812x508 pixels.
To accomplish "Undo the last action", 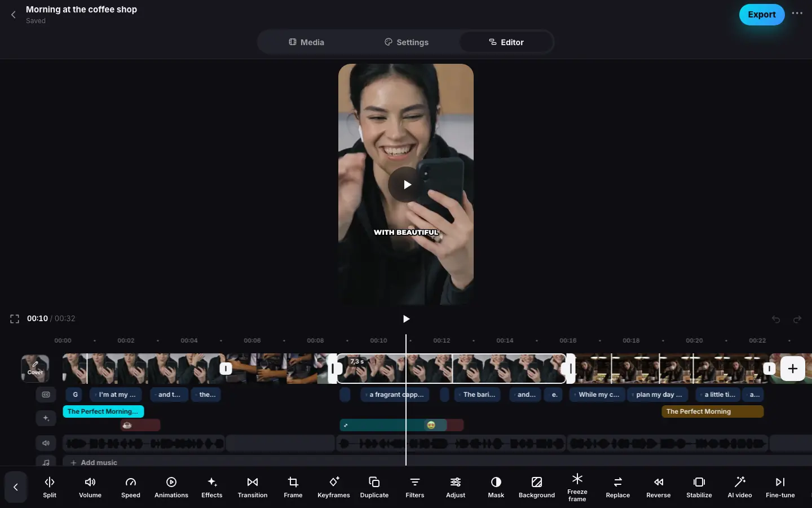I will tap(776, 319).
